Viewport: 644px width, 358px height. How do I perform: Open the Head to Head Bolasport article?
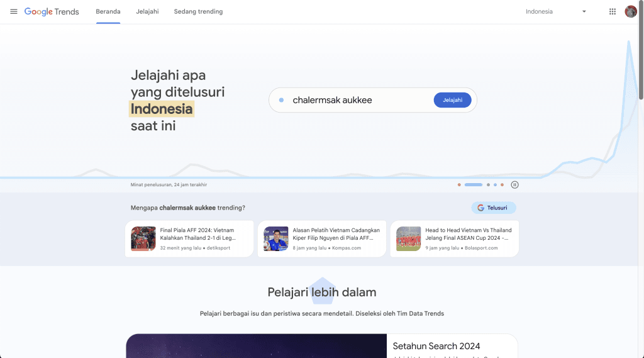click(x=455, y=239)
